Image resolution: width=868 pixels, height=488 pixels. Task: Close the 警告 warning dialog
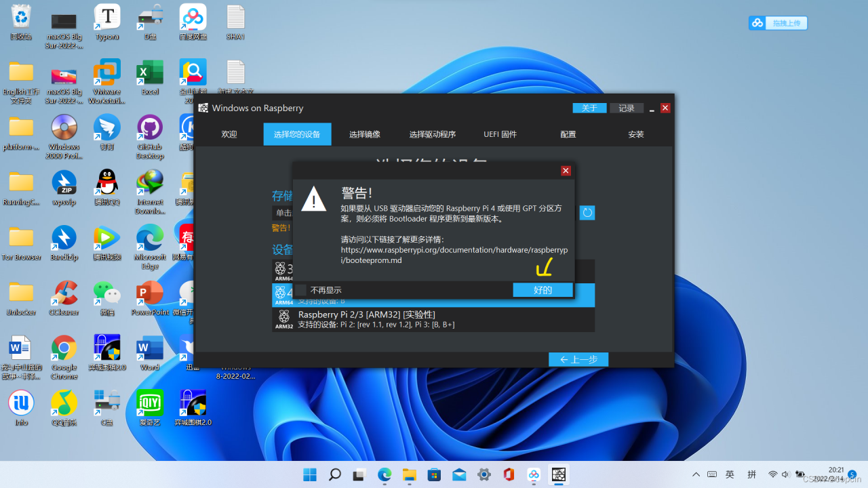[x=566, y=171]
